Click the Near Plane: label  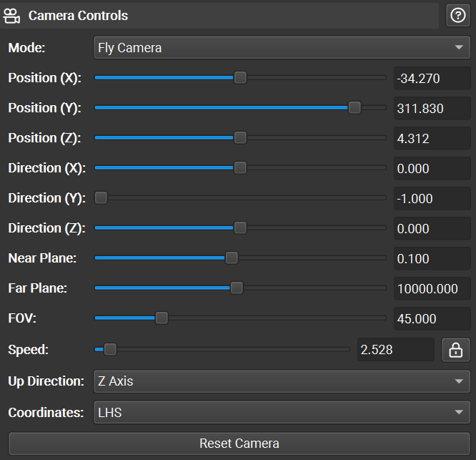click(x=42, y=258)
